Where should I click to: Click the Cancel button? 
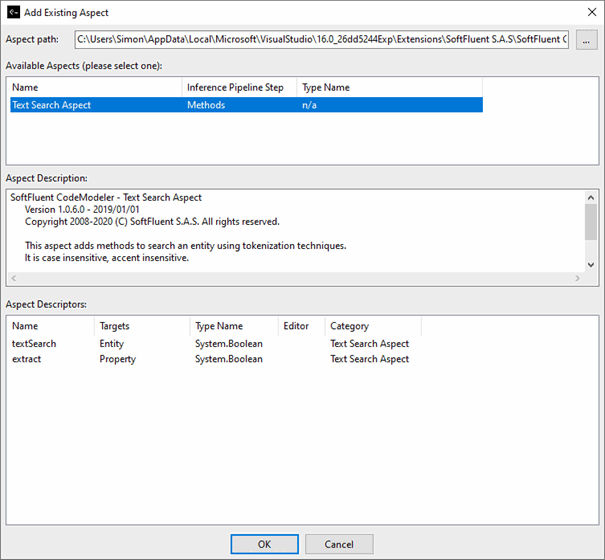pos(339,544)
